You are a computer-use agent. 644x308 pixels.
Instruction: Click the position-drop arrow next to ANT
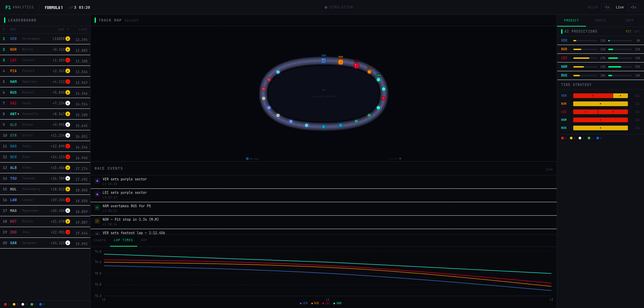[x=18, y=114]
